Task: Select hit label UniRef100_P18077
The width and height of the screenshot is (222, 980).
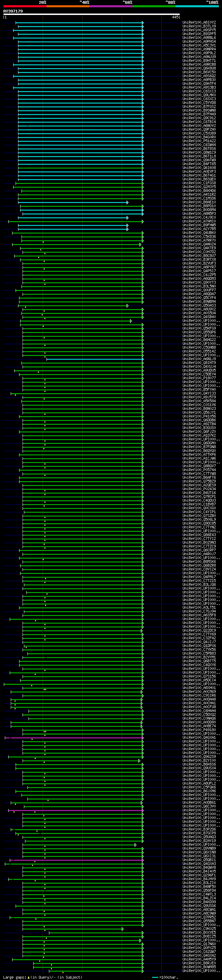Action: click(x=199, y=378)
